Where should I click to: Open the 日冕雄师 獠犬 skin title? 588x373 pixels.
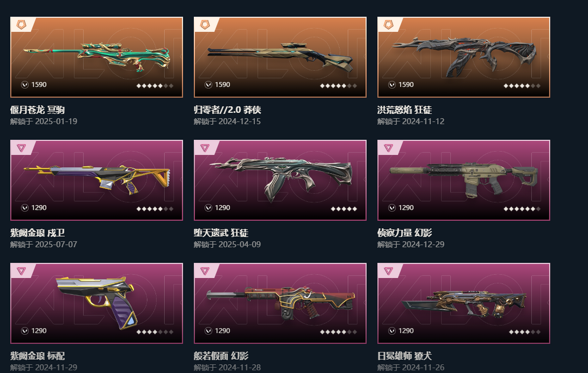click(x=404, y=356)
